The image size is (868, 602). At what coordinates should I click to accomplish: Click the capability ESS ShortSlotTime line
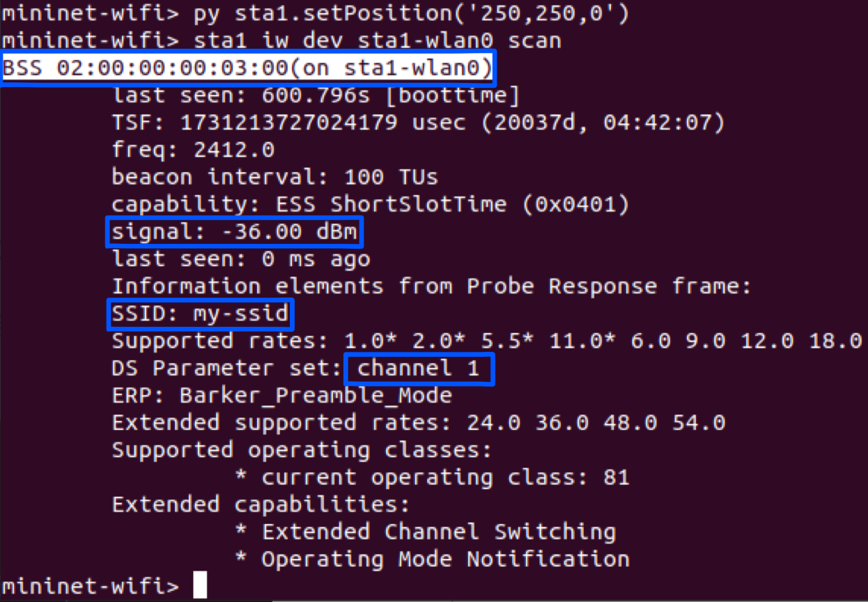pos(371,204)
